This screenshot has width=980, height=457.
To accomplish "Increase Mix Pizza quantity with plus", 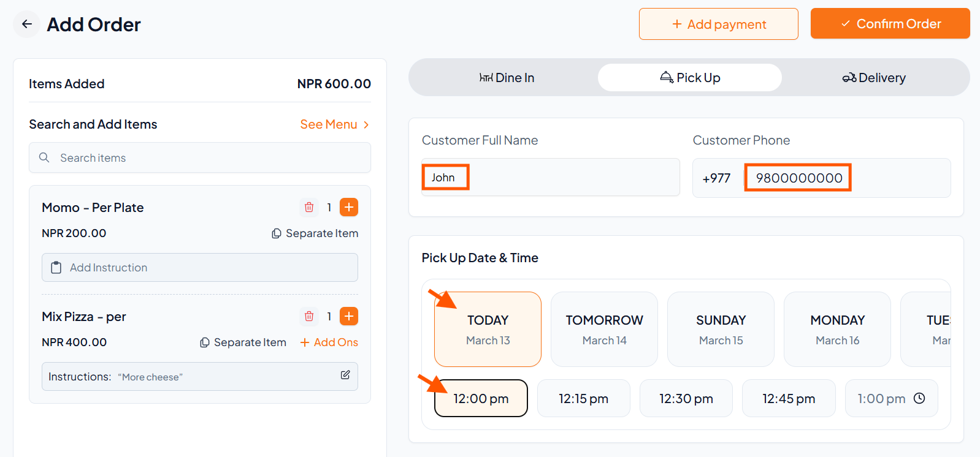I will point(349,317).
